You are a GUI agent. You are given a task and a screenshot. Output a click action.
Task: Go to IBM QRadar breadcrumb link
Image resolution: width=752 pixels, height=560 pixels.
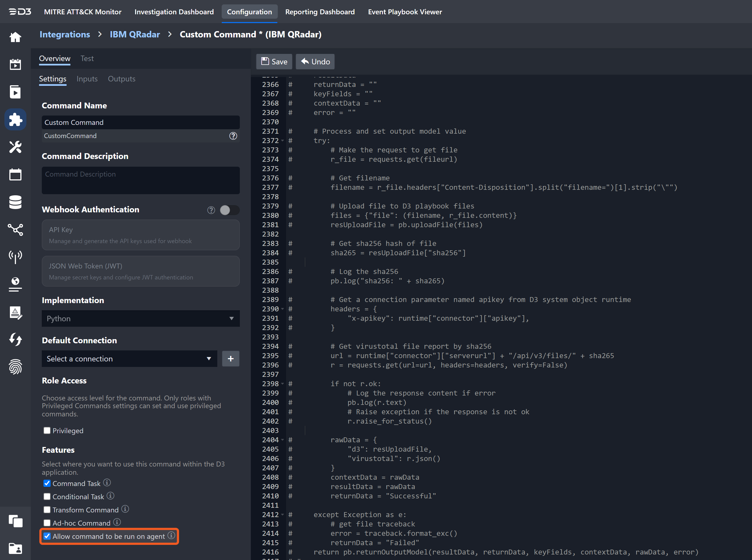135,34
